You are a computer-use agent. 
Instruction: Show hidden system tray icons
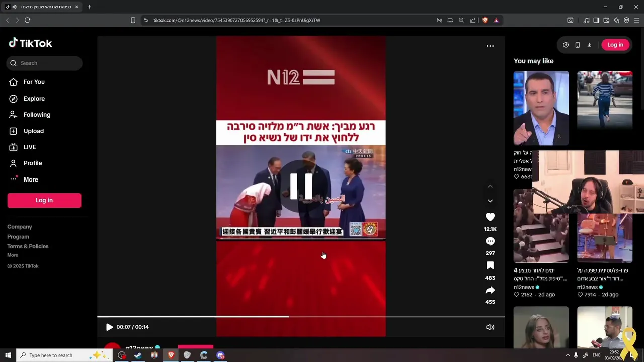pos(568,355)
